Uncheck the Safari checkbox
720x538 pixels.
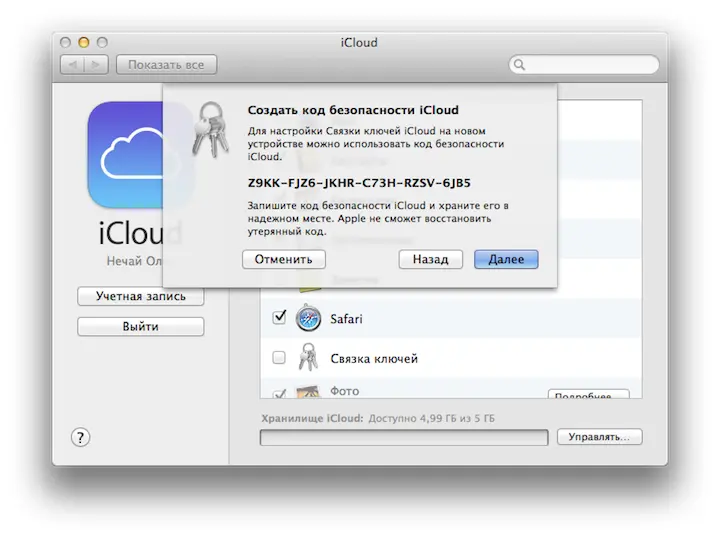[279, 317]
